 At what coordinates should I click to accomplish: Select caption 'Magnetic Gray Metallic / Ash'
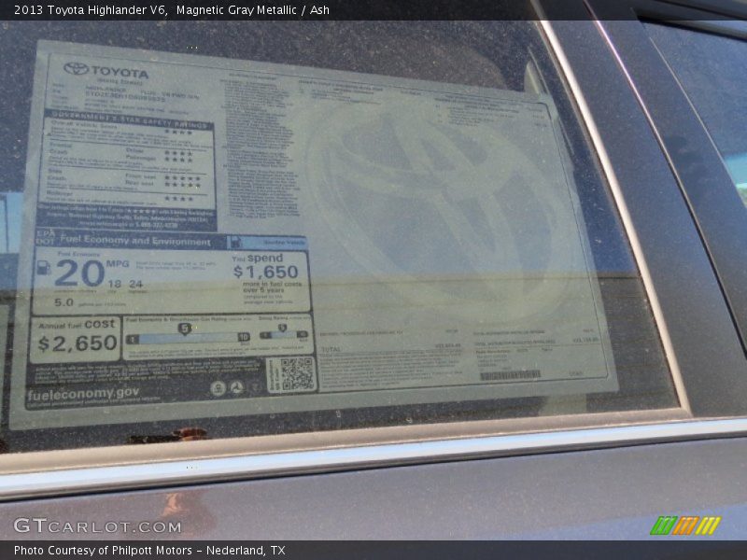(252, 10)
